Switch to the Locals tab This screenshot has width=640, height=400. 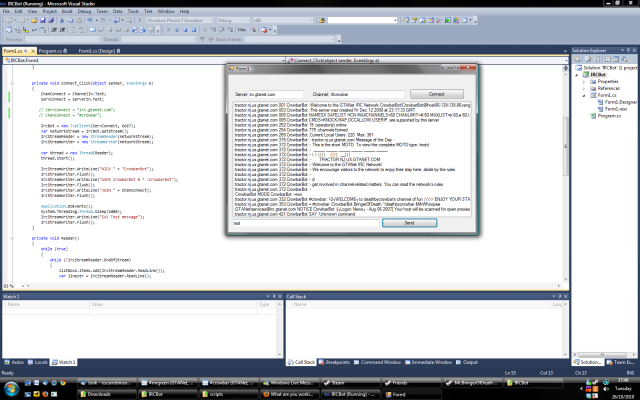(38, 362)
